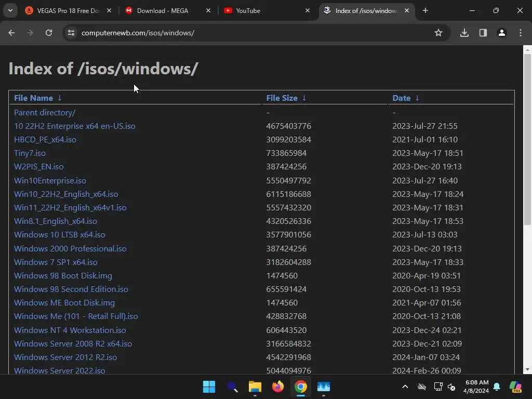Viewport: 532px width, 399px height.
Task: Open Firefox from the taskbar
Action: 278,387
